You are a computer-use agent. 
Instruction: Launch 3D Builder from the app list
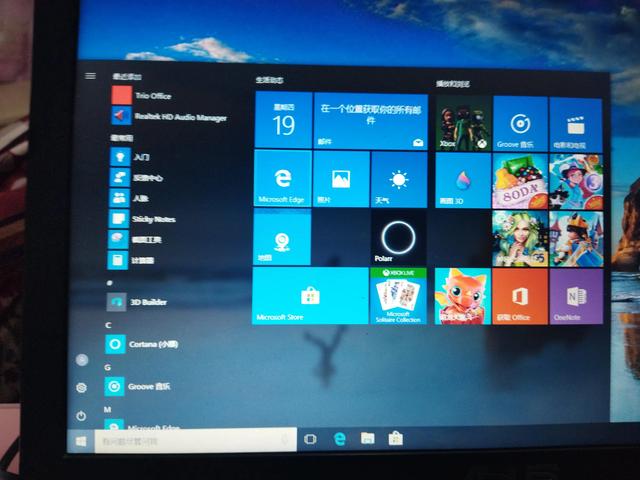click(x=137, y=302)
